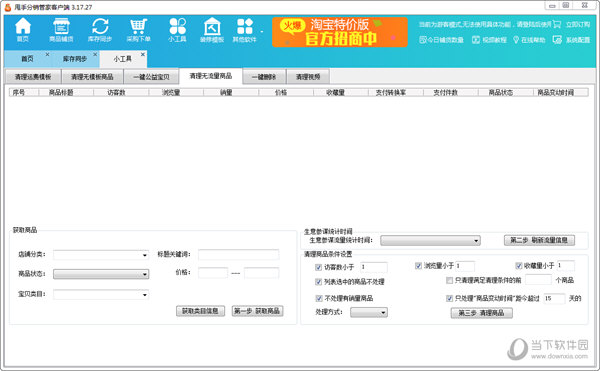Image resolution: width=600 pixels, height=371 pixels.
Task: Sort by the 商品变动时间 column header
Action: click(561, 92)
